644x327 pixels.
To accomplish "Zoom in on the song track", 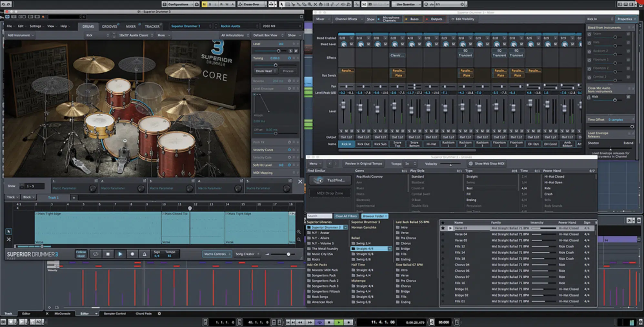I will point(299,232).
